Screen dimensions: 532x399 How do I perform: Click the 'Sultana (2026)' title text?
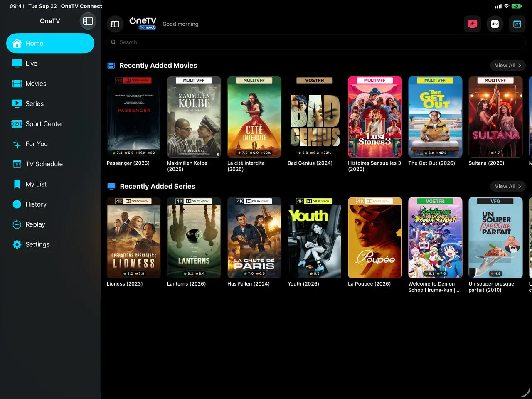[x=486, y=163]
